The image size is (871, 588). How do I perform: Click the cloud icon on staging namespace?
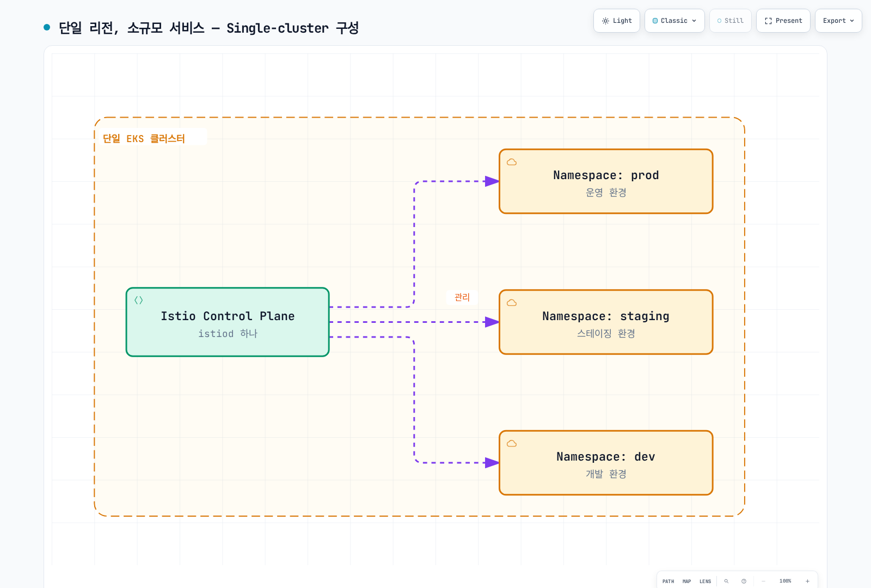point(512,303)
